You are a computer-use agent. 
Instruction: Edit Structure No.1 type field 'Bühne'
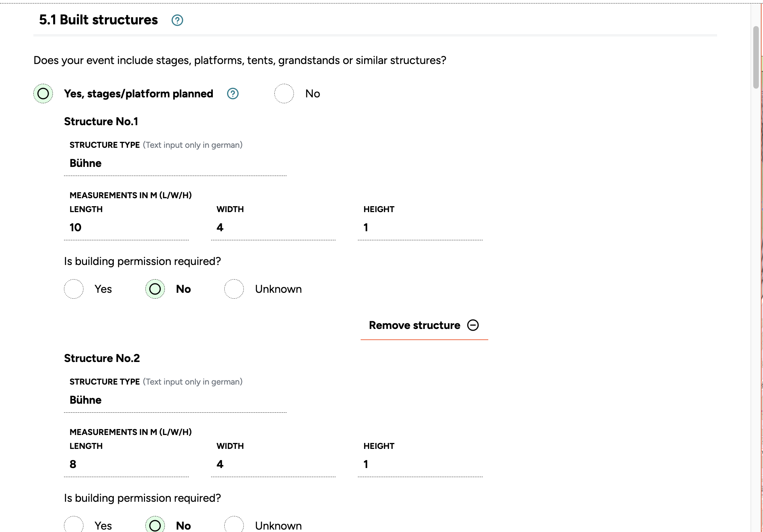pyautogui.click(x=175, y=163)
